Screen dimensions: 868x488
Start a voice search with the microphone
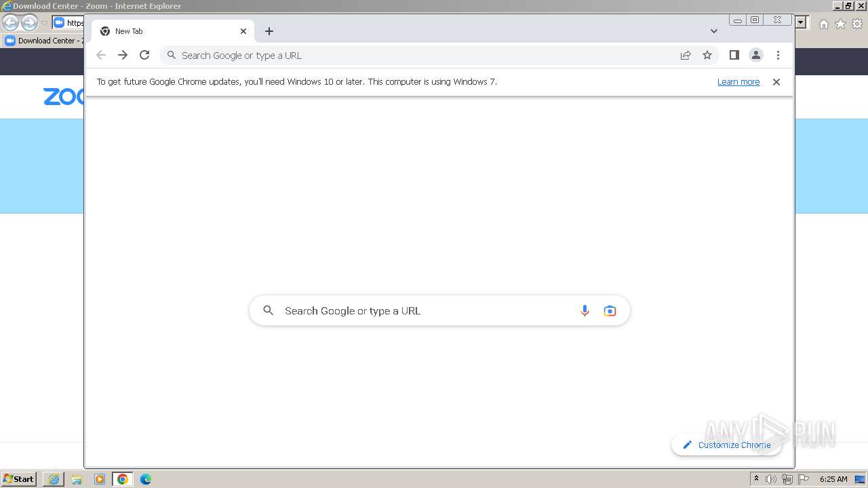pyautogui.click(x=585, y=310)
